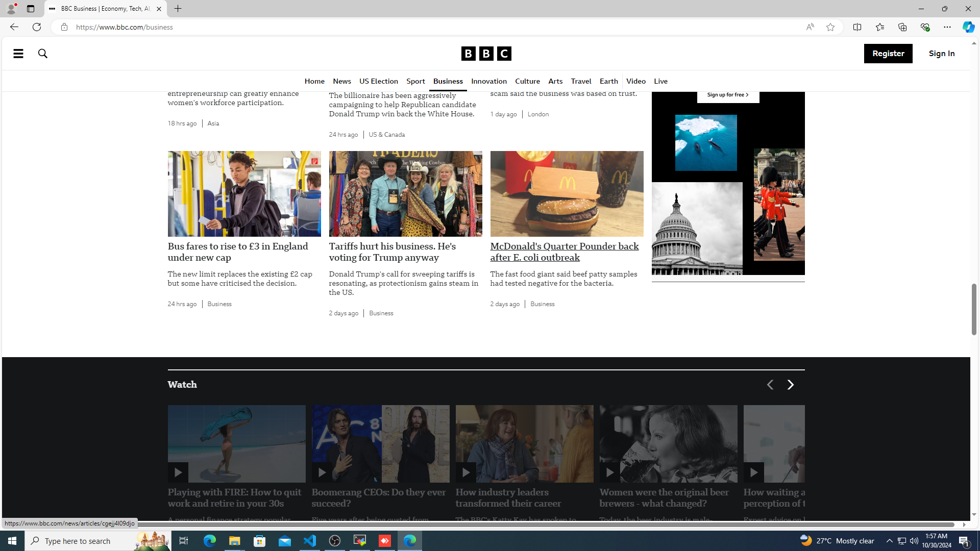980x551 pixels.
Task: Click the cowboy traders thumbnail
Action: click(x=405, y=194)
